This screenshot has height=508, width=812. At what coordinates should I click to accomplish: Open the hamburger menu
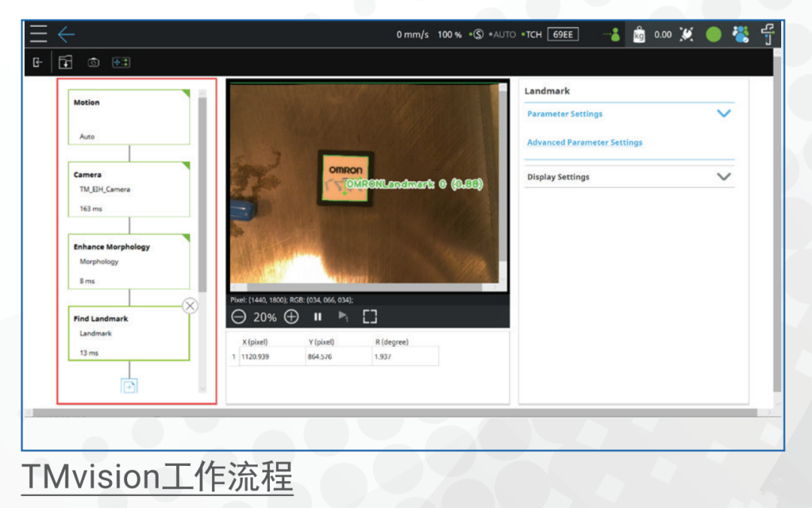click(x=38, y=33)
